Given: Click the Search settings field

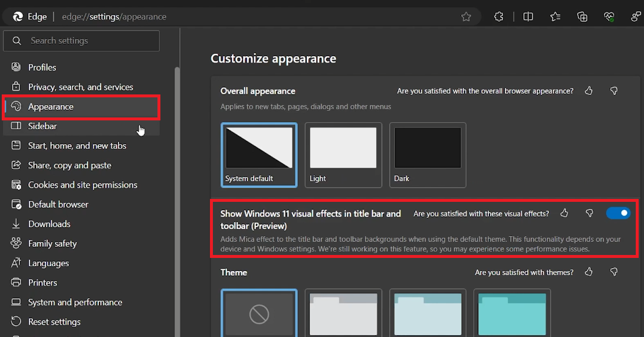Looking at the screenshot, I should 81,41.
